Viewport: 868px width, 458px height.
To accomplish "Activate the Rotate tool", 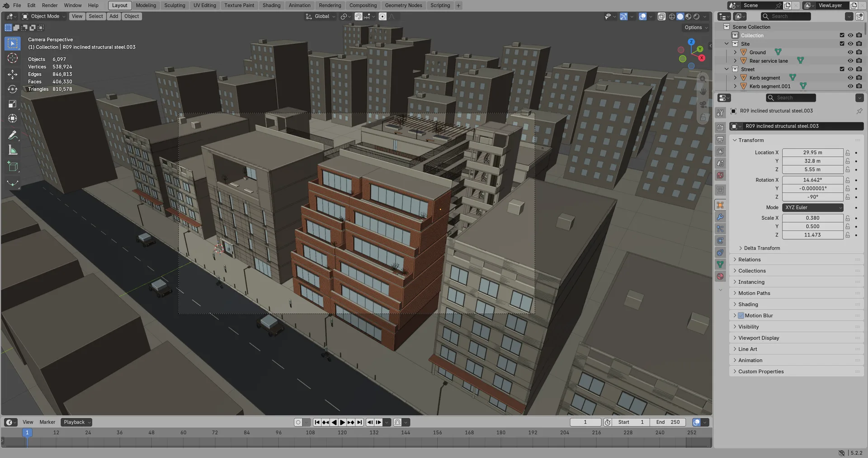I will [x=13, y=89].
